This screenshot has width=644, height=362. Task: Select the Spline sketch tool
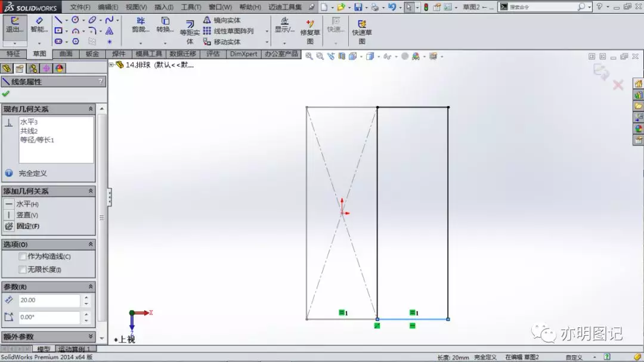[x=109, y=20]
